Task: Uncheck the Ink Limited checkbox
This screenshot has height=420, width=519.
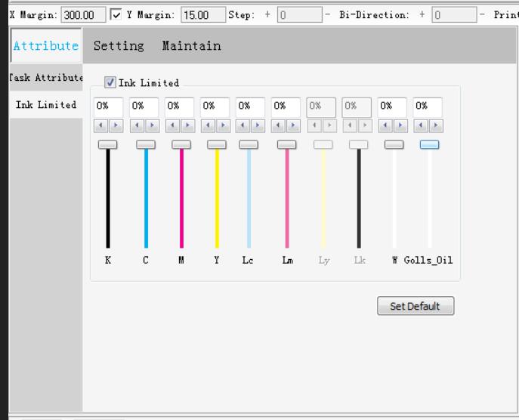Action: (x=110, y=83)
